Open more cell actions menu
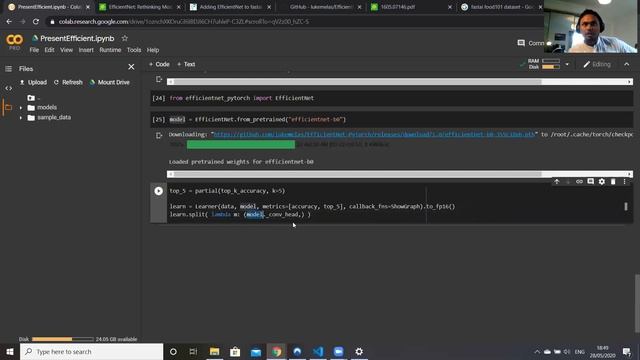This screenshot has height=360, width=640. coord(624,182)
